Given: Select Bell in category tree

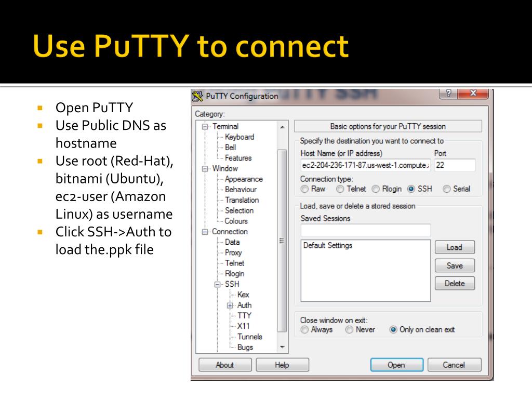Looking at the screenshot, I should [x=230, y=148].
